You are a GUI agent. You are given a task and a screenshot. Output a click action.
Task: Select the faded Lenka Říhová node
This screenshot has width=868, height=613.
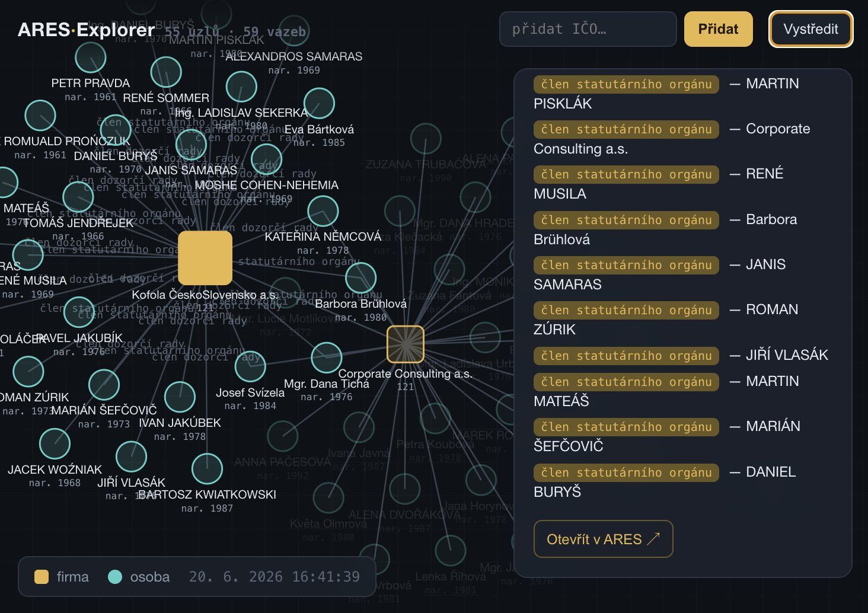click(x=451, y=550)
